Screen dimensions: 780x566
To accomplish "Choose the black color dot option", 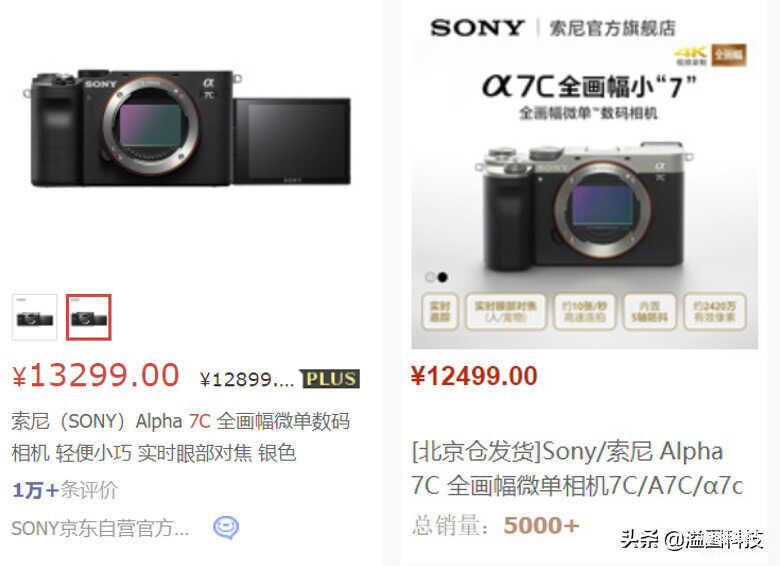I will tap(442, 277).
